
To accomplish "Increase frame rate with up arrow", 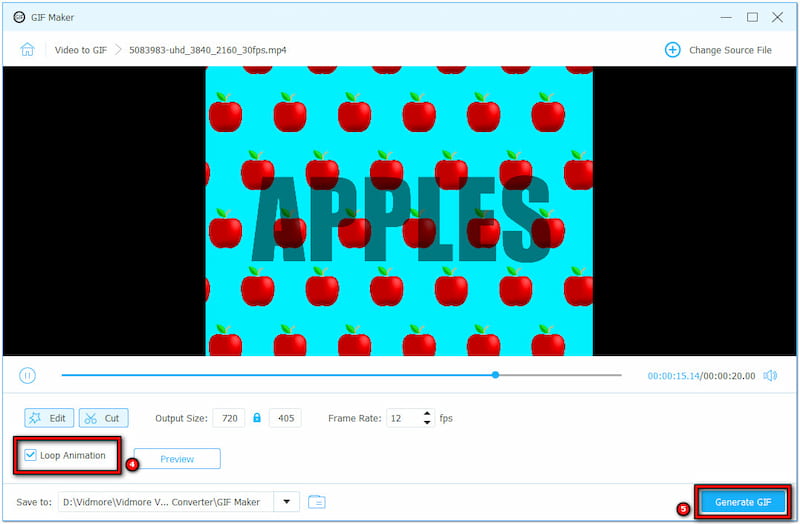I will click(428, 413).
